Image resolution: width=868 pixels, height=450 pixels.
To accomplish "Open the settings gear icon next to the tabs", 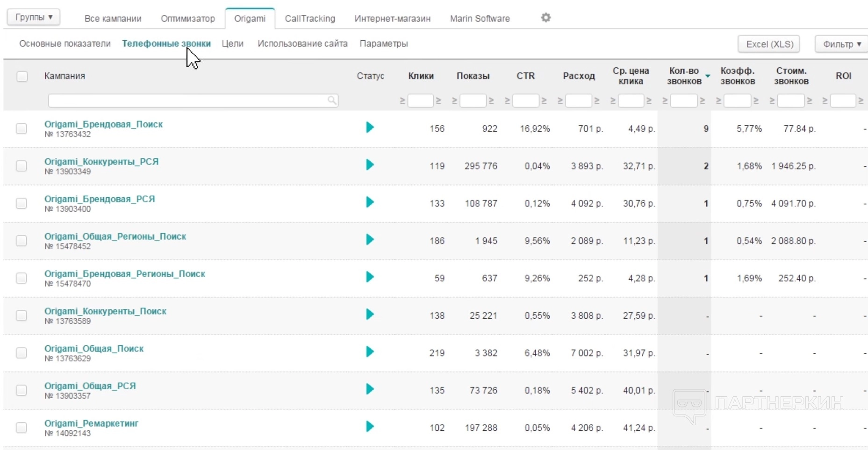I will 545,18.
